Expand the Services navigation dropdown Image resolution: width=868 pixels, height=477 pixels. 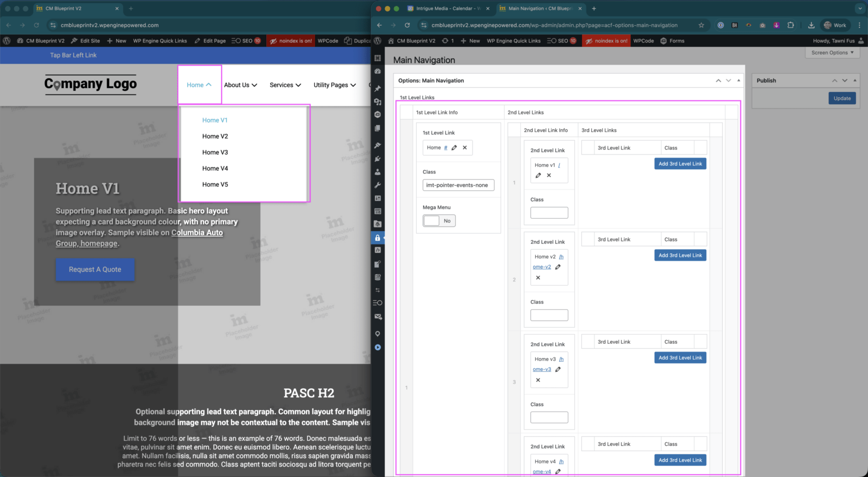tap(285, 85)
